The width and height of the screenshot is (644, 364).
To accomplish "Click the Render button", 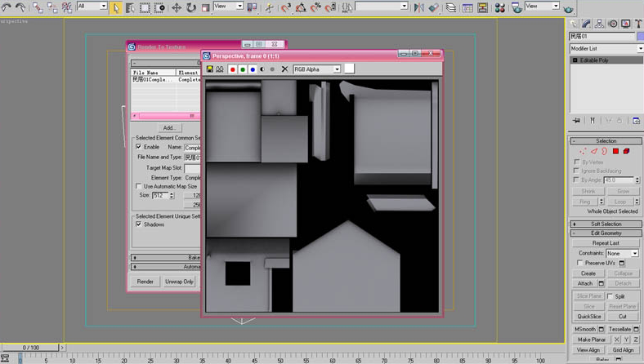I will (x=145, y=282).
